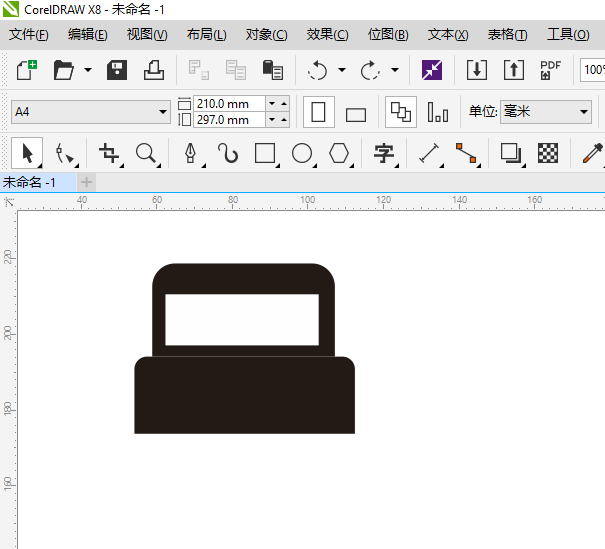This screenshot has width=605, height=549.
Task: Open the 文件(F) menu
Action: (29, 35)
